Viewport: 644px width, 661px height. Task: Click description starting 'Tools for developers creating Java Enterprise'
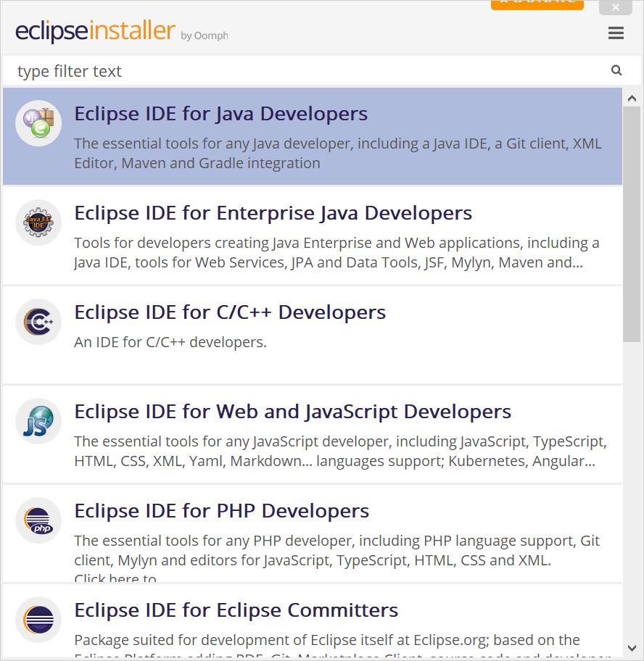click(x=337, y=252)
